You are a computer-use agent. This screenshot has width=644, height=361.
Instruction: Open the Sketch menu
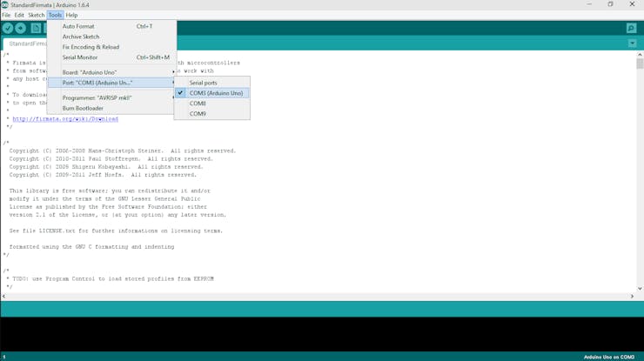pyautogui.click(x=37, y=15)
